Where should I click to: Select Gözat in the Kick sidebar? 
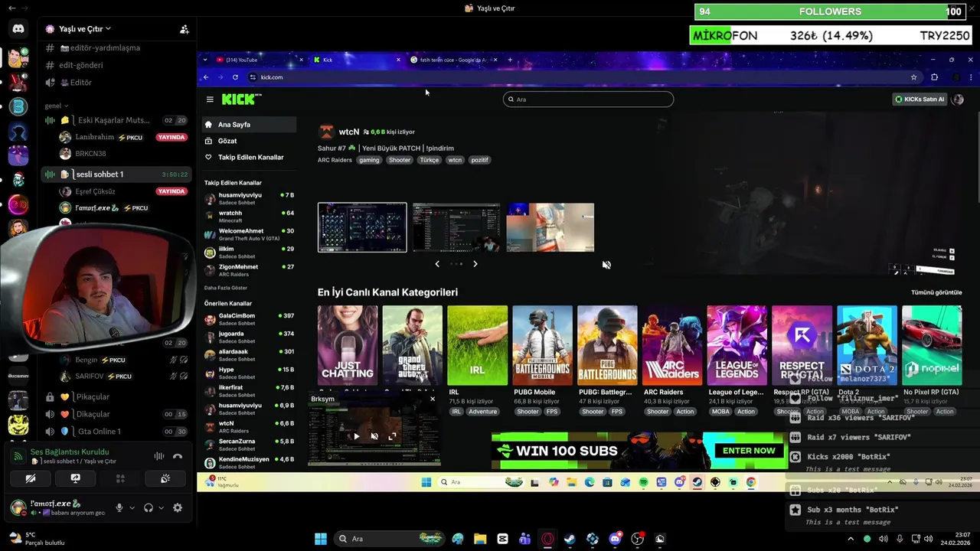(x=250, y=141)
